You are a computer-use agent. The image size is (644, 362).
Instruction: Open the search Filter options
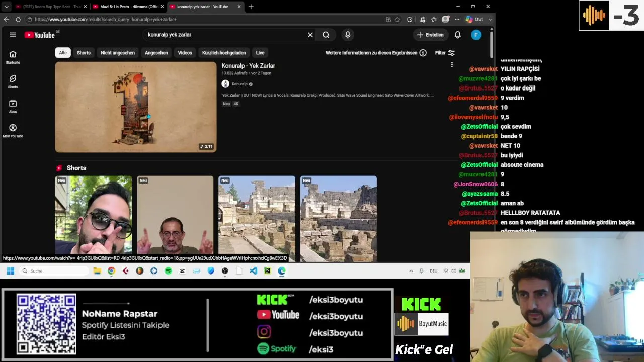point(445,53)
